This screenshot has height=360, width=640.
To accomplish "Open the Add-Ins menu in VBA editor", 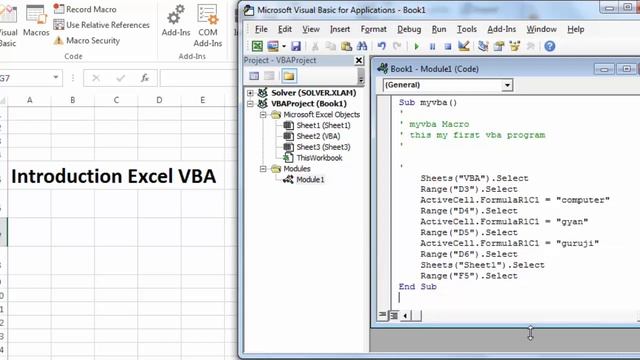I will (x=502, y=29).
